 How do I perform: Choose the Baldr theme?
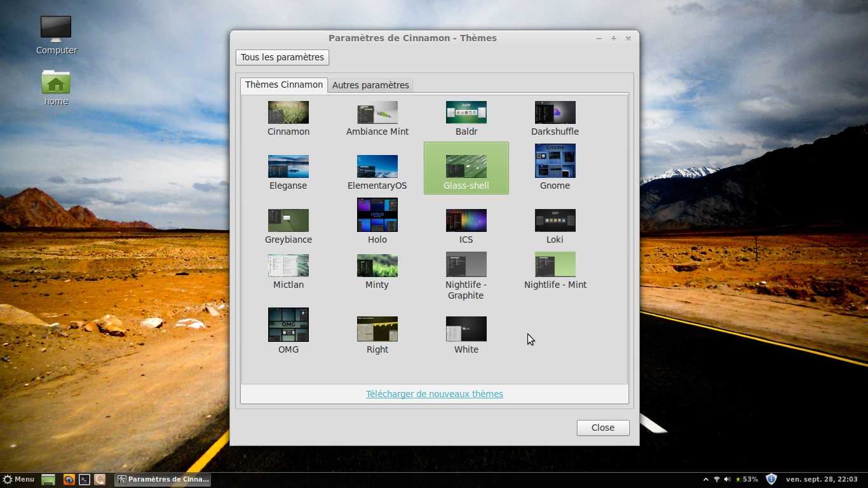tap(466, 119)
